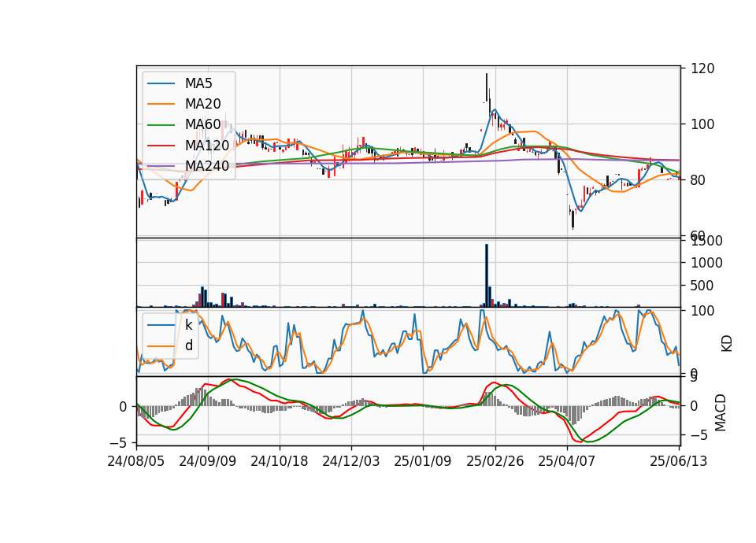Viewport: 756px width, 543px height.
Task: Click the 25/01/09 date axis label
Action: tap(423, 461)
